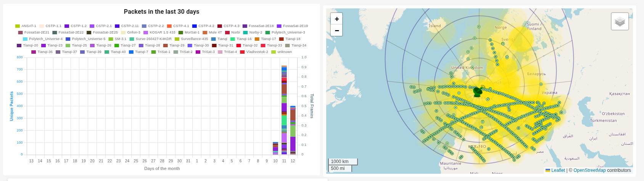Image resolution: width=644 pixels, height=181 pixels.
Task: Toggle ANSAT-1 series in chart legend
Action: point(26,26)
